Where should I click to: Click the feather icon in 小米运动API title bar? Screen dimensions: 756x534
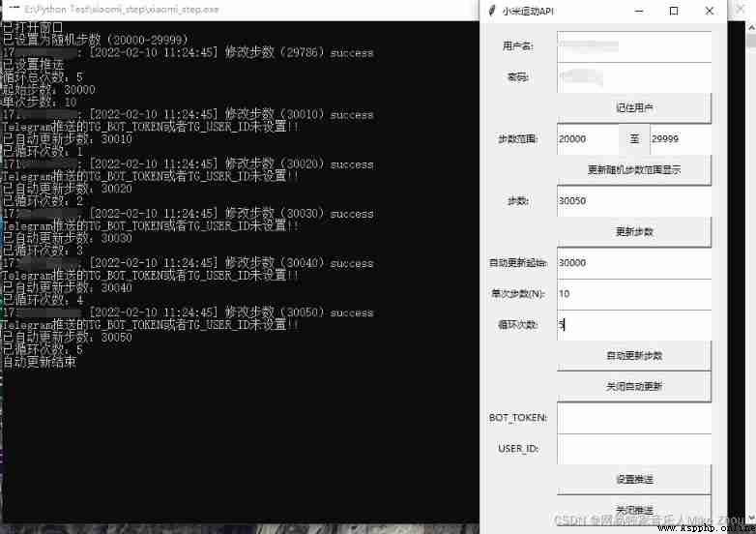click(492, 11)
